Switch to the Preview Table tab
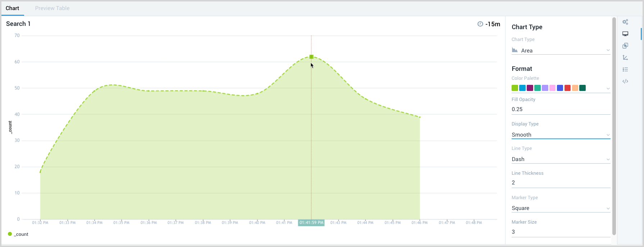Screen dimensions: 644x247 pyautogui.click(x=52, y=8)
